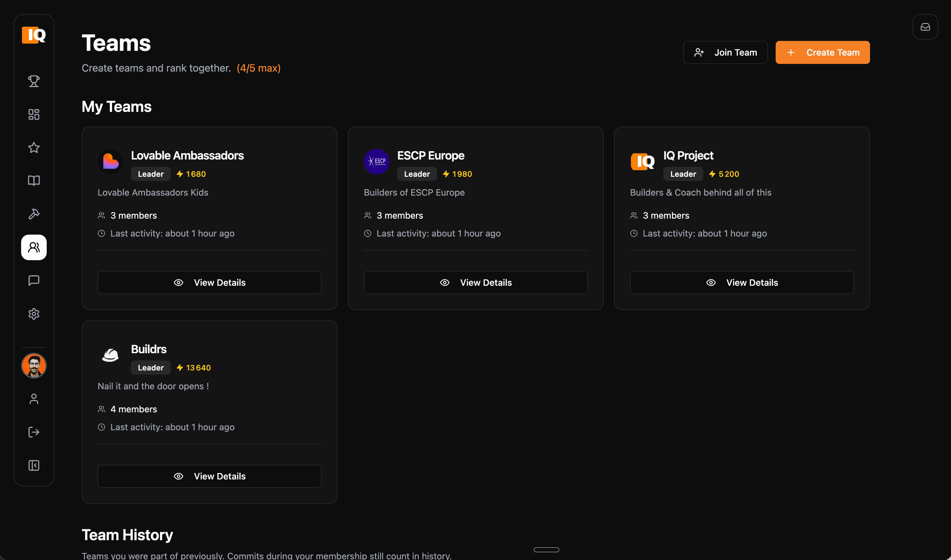Screen dimensions: 951x560
Task: Open the inbox icon at top right
Action: click(x=925, y=27)
